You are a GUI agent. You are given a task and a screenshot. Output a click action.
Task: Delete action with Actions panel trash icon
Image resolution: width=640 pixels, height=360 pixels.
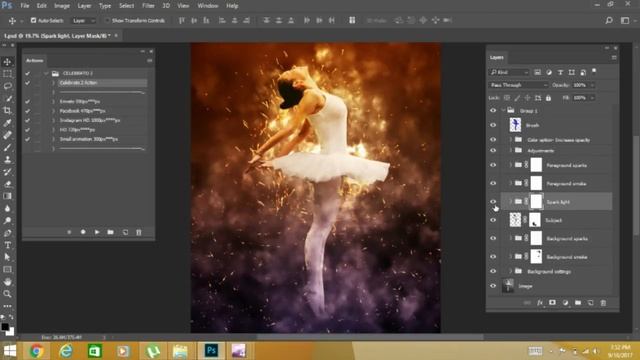click(x=139, y=232)
